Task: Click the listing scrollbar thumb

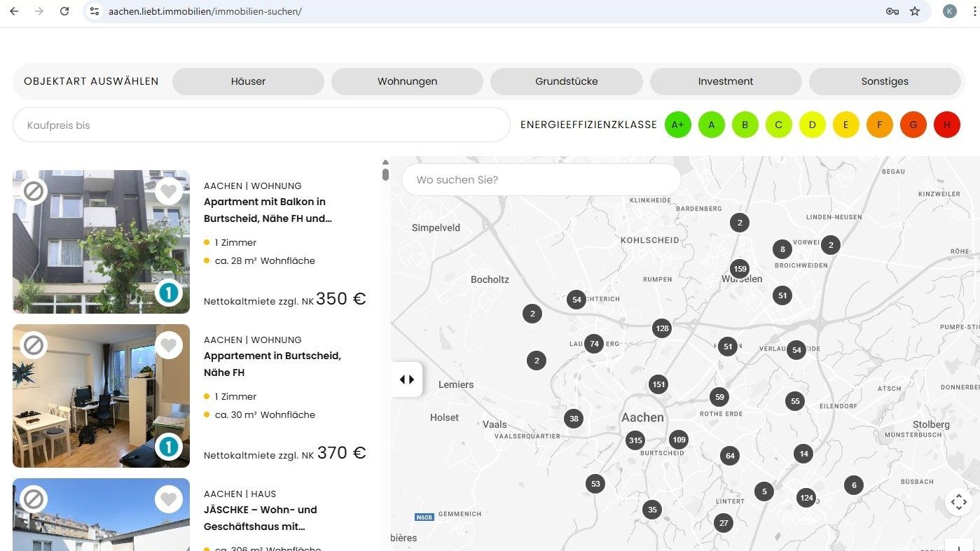Action: 385,174
